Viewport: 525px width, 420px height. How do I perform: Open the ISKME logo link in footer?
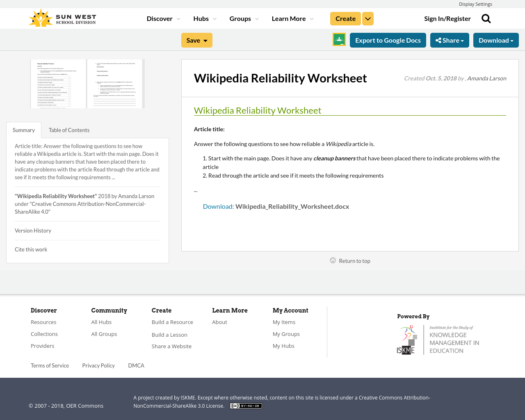(x=438, y=339)
